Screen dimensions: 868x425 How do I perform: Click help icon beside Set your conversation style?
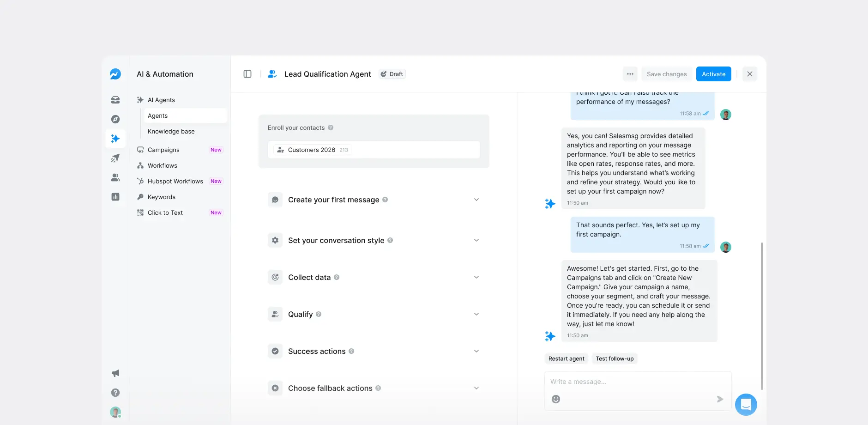(390, 240)
